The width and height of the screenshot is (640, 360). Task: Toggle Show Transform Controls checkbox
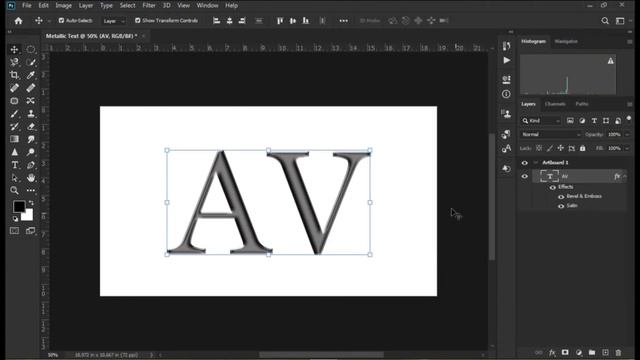pyautogui.click(x=138, y=20)
